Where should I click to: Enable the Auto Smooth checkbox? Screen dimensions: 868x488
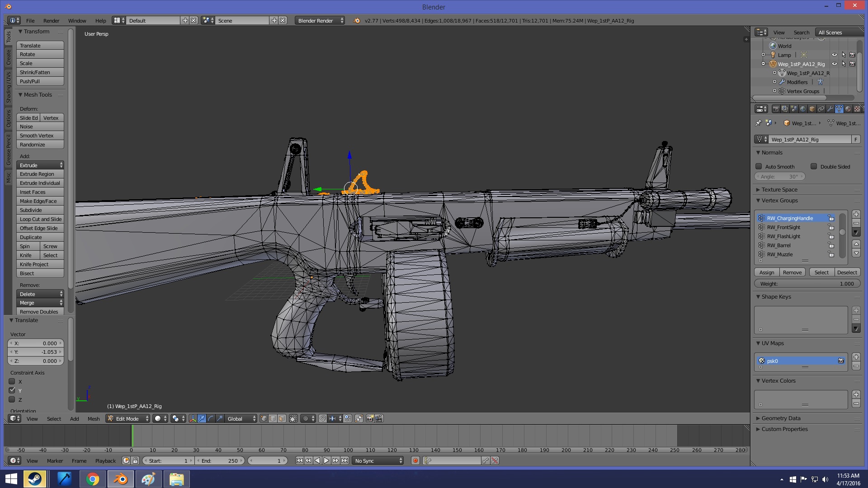point(759,166)
